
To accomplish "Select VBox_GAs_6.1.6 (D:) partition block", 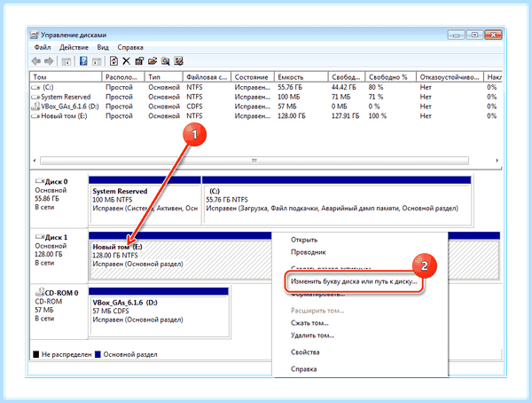I will point(159,312).
